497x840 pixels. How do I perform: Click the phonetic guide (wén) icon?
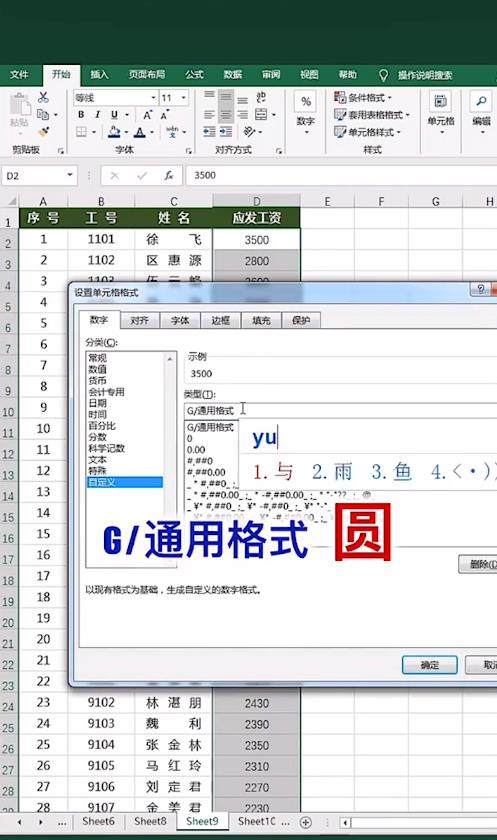(x=172, y=132)
